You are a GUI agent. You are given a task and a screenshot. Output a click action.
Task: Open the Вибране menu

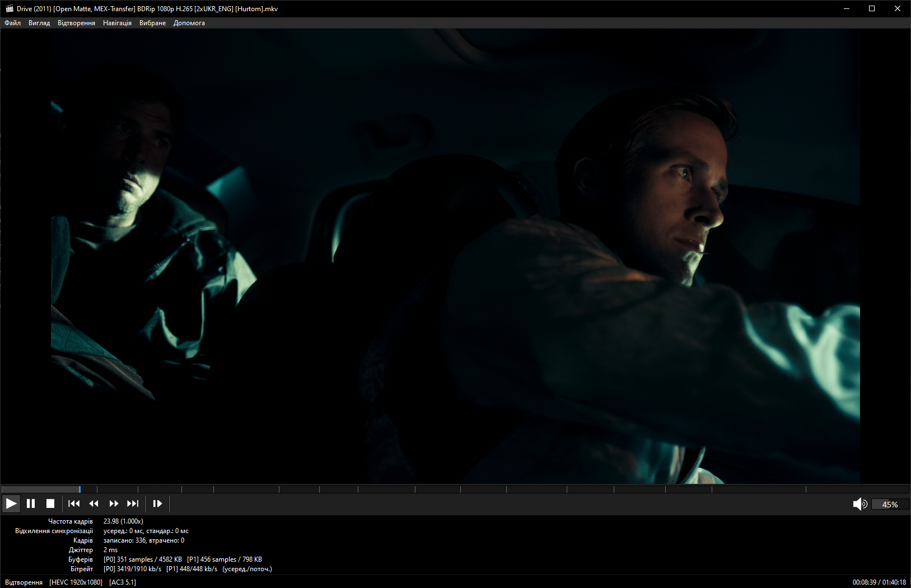[152, 23]
